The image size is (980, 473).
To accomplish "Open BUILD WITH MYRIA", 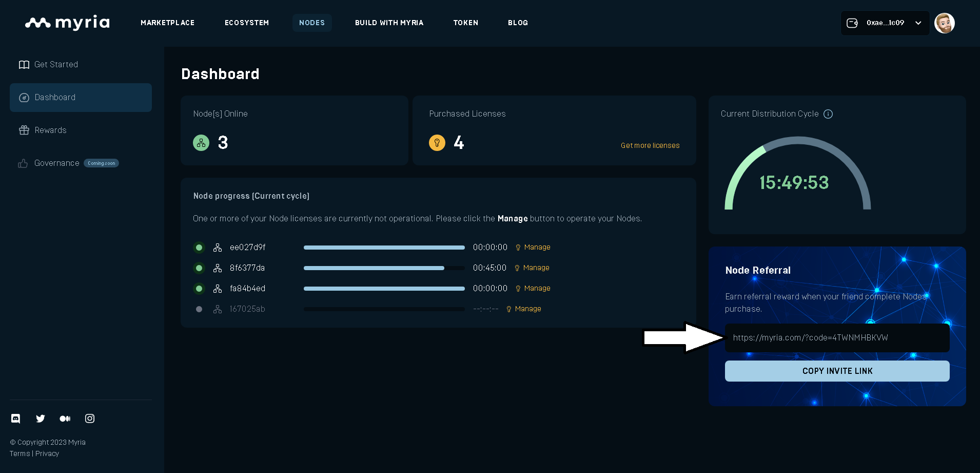I will coord(389,23).
